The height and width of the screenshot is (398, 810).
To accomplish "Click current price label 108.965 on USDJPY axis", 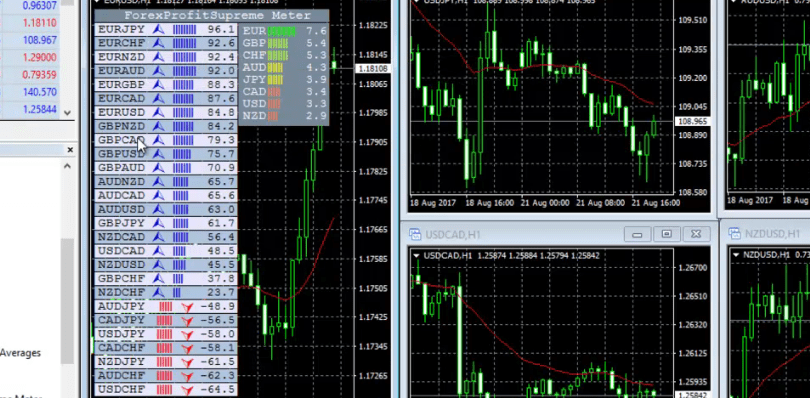I will point(693,121).
